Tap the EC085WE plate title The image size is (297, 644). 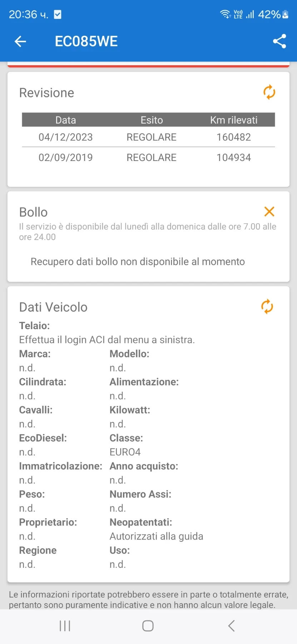[x=86, y=42]
